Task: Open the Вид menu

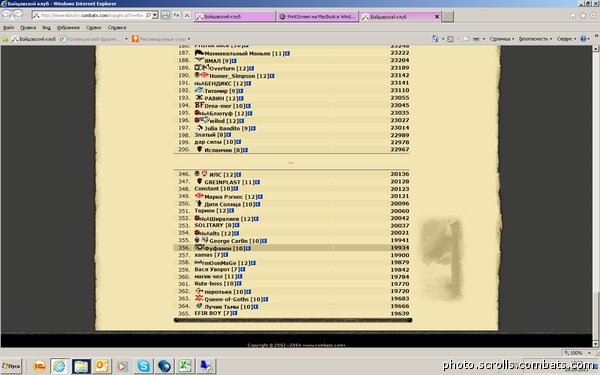Action: pos(46,28)
